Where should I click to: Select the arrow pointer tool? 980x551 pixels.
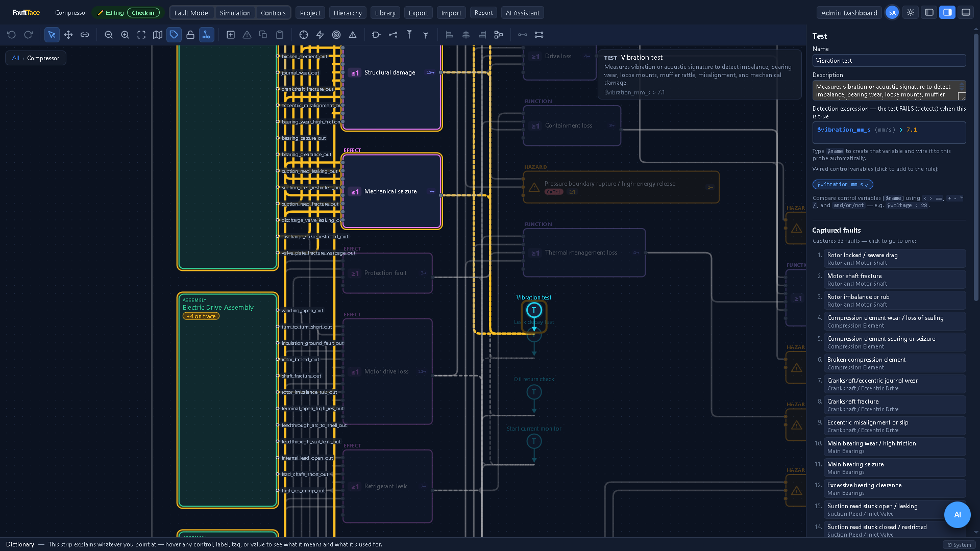pyautogui.click(x=52, y=35)
